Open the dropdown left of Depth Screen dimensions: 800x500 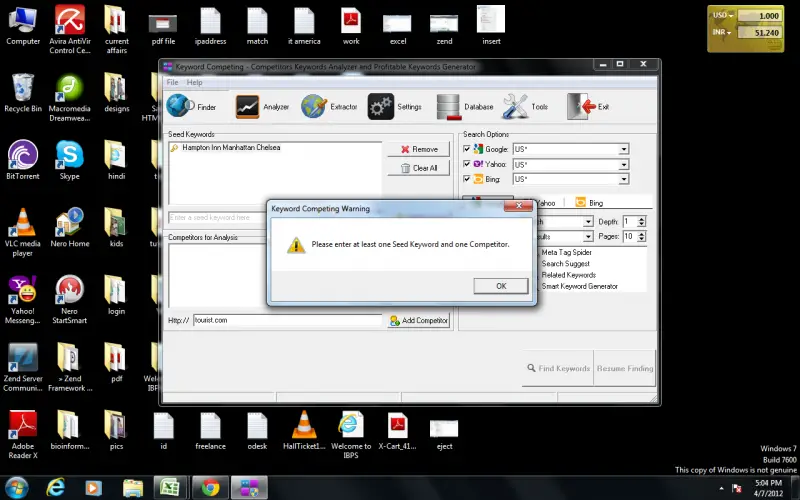(x=588, y=221)
